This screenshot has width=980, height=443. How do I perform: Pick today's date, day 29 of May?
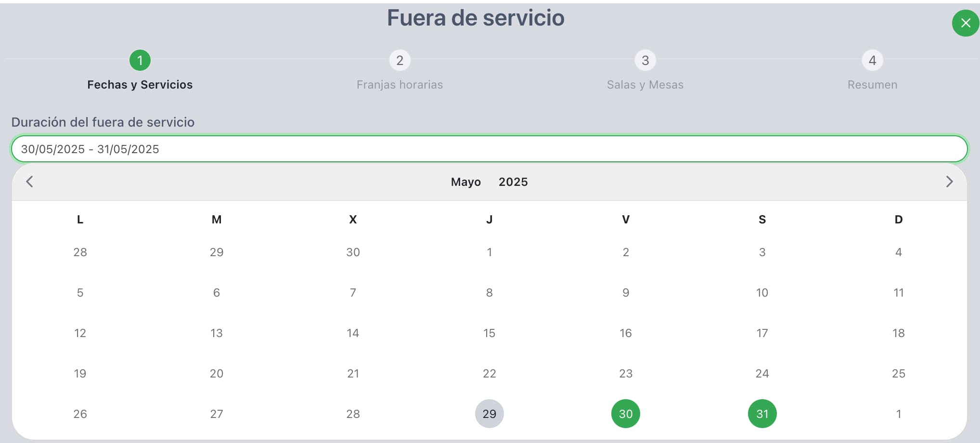click(489, 414)
